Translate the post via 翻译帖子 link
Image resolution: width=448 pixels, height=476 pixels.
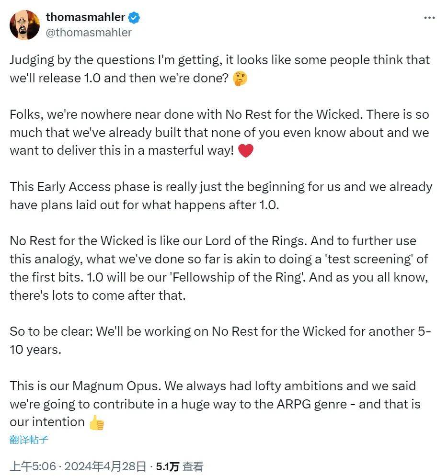point(29,439)
